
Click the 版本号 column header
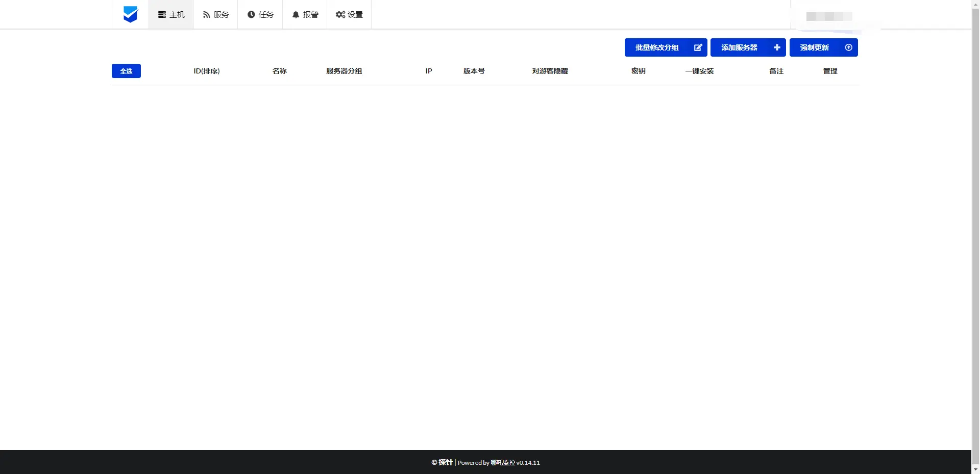[474, 71]
